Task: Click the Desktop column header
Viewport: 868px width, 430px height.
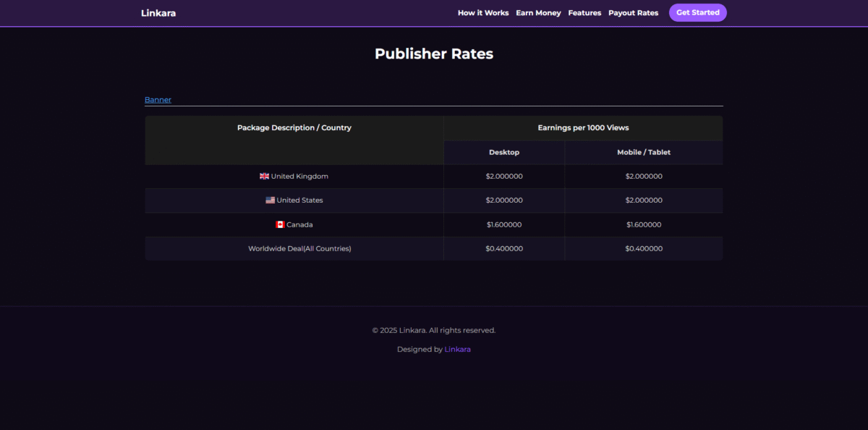Action: [x=504, y=152]
